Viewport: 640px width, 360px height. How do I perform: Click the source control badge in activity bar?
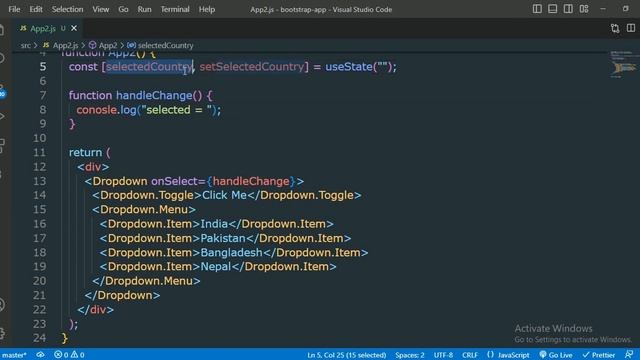click(x=2, y=94)
